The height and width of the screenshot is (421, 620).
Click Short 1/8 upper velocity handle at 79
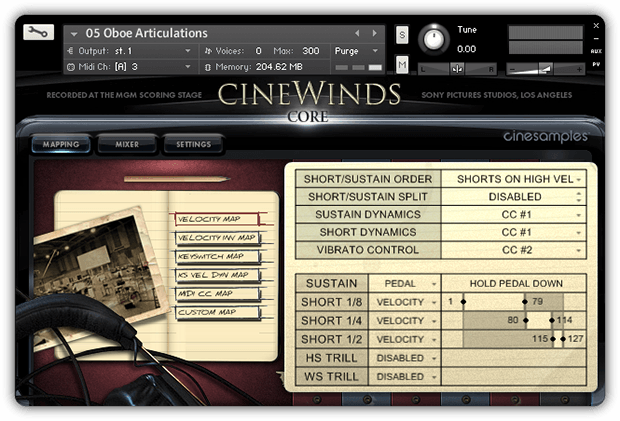[525, 302]
